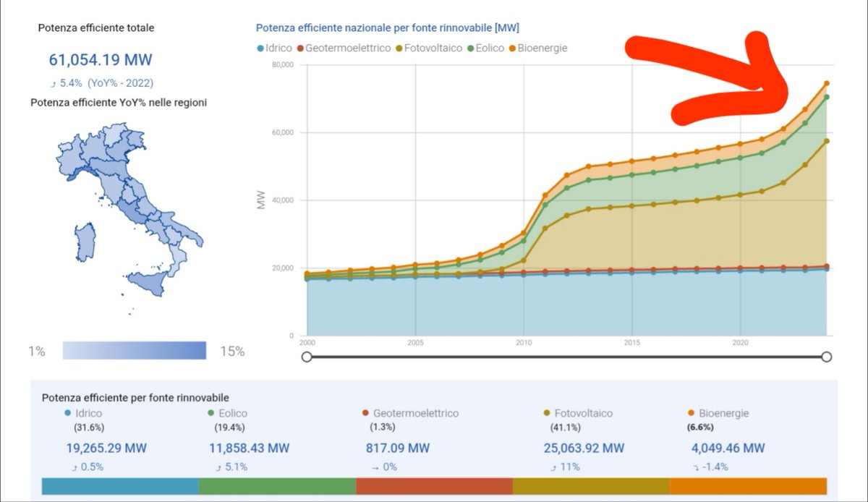
Task: Click the green Eolico segment of the bottom bar
Action: click(x=277, y=486)
